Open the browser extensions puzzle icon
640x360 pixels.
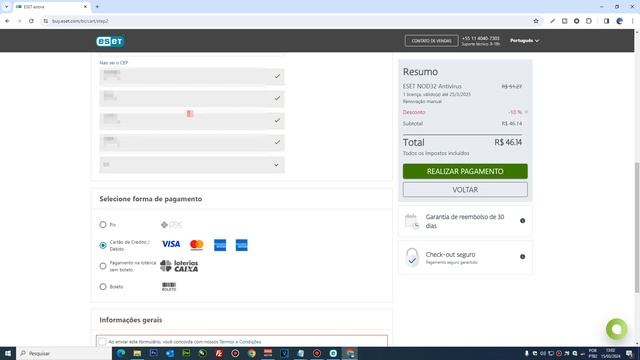click(589, 21)
